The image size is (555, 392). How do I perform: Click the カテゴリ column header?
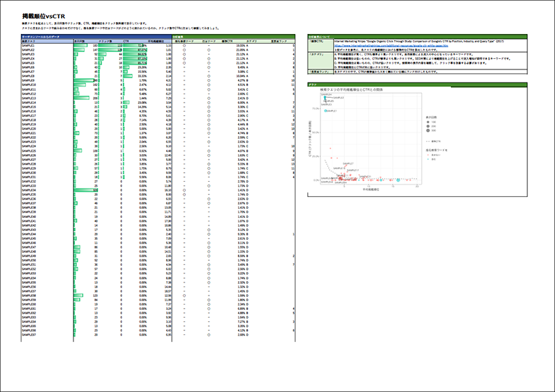click(252, 42)
